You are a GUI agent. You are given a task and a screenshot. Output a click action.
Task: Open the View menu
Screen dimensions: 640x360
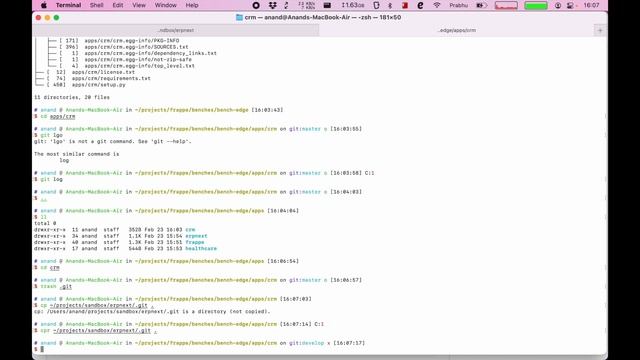[139, 5]
